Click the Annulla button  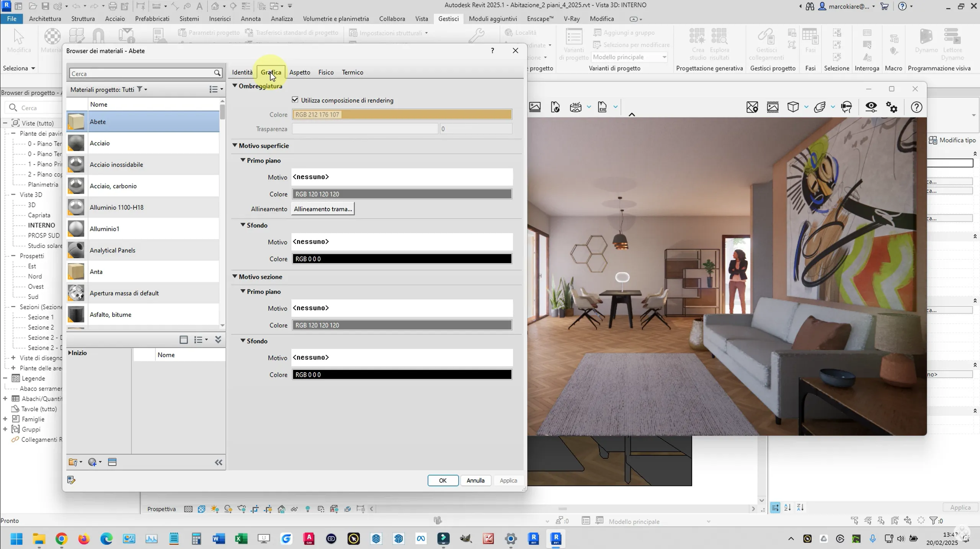tap(475, 481)
